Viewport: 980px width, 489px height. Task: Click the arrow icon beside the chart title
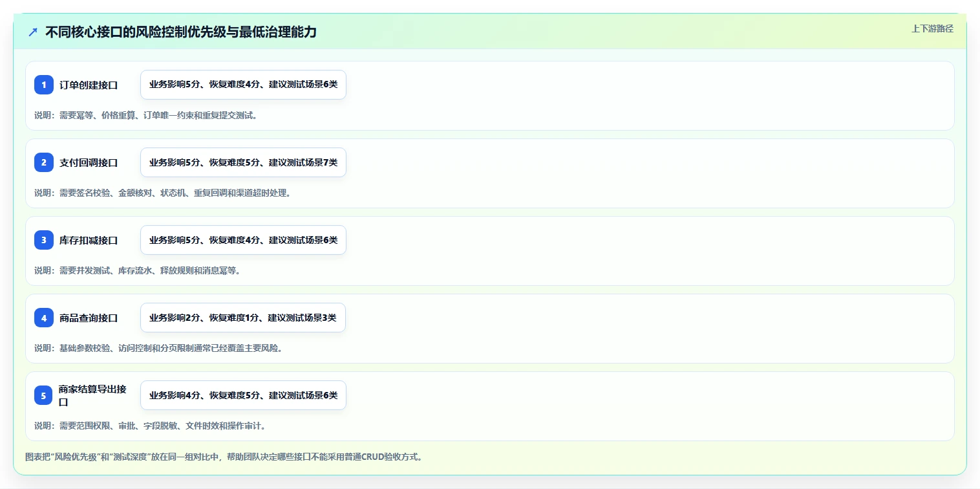pyautogui.click(x=33, y=32)
